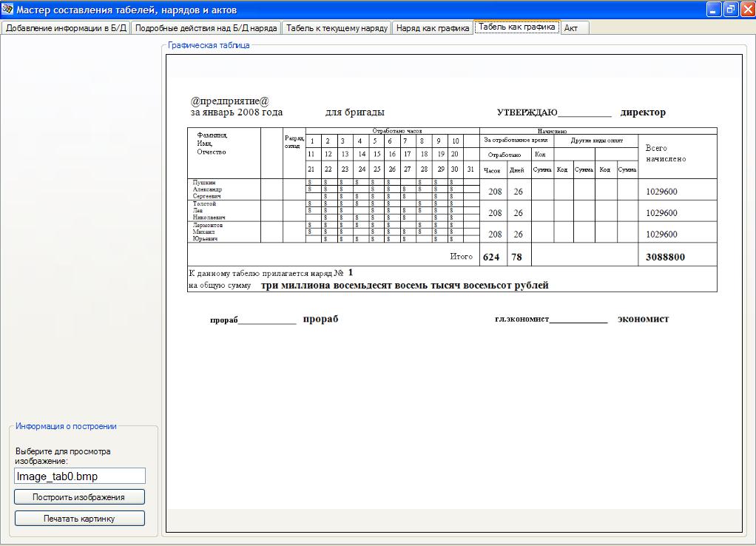Click the application icon in title bar

click(8, 10)
